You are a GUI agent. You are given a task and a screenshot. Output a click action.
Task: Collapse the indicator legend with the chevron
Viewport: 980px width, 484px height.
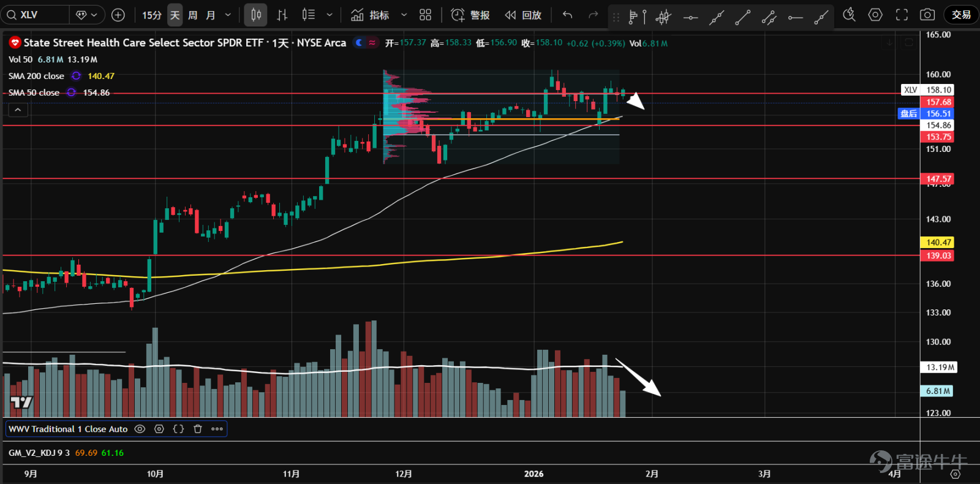click(x=18, y=110)
